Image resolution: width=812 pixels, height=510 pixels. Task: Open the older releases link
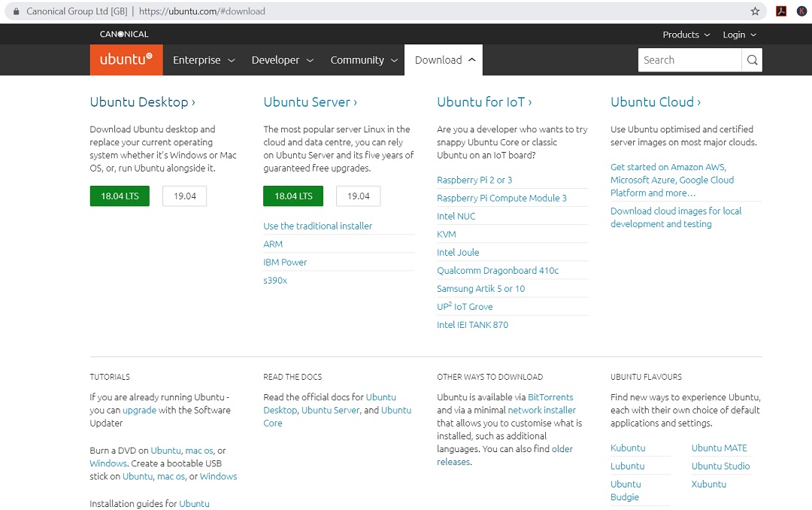pyautogui.click(x=505, y=455)
